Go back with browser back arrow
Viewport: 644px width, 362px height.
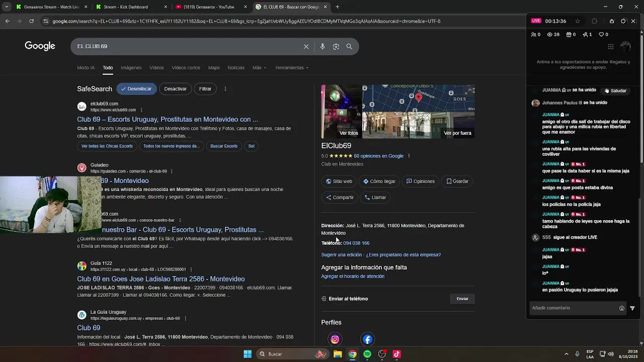(x=7, y=21)
